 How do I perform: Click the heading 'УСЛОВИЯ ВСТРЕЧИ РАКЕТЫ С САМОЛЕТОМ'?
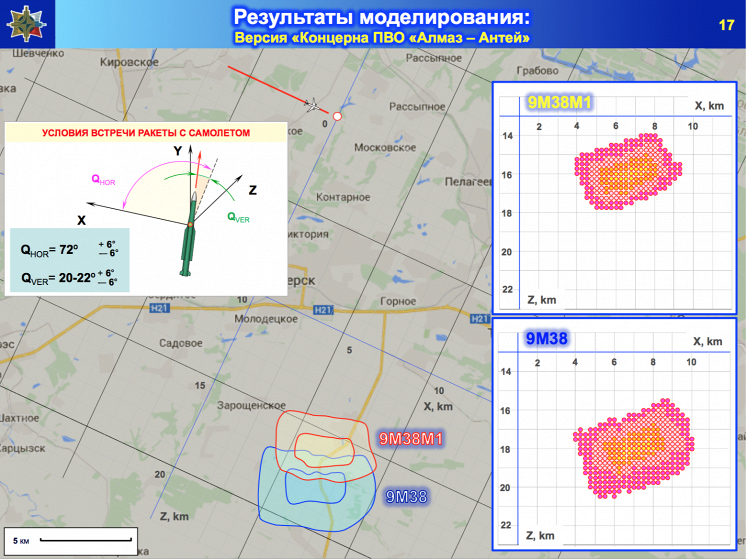(x=146, y=133)
